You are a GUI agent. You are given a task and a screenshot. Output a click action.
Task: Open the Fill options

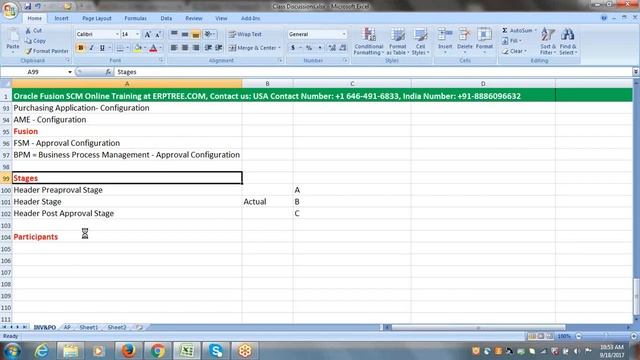tap(512, 41)
